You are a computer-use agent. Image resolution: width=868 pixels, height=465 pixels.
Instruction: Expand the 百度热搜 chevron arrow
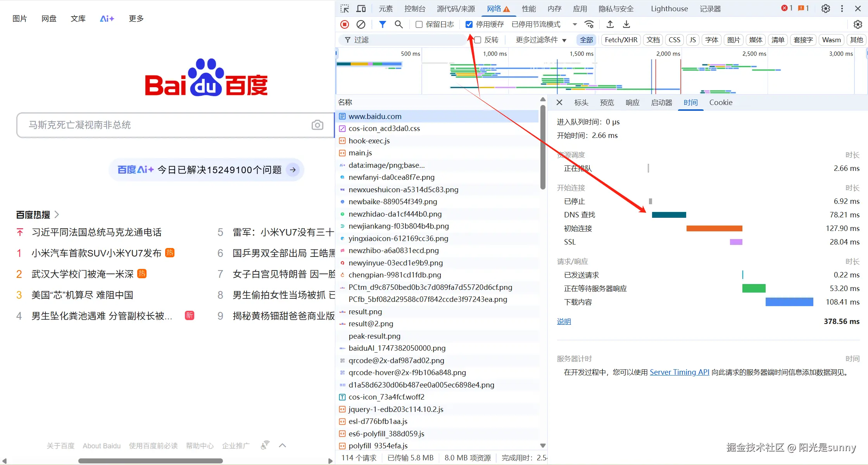point(57,214)
